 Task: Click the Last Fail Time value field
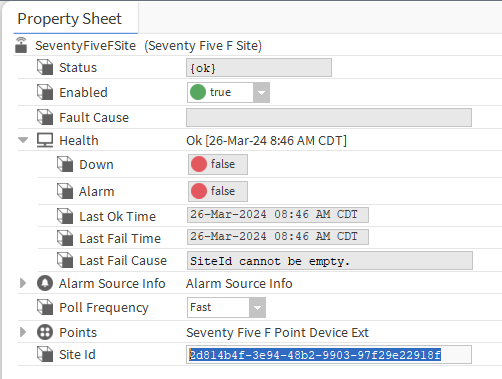(278, 237)
